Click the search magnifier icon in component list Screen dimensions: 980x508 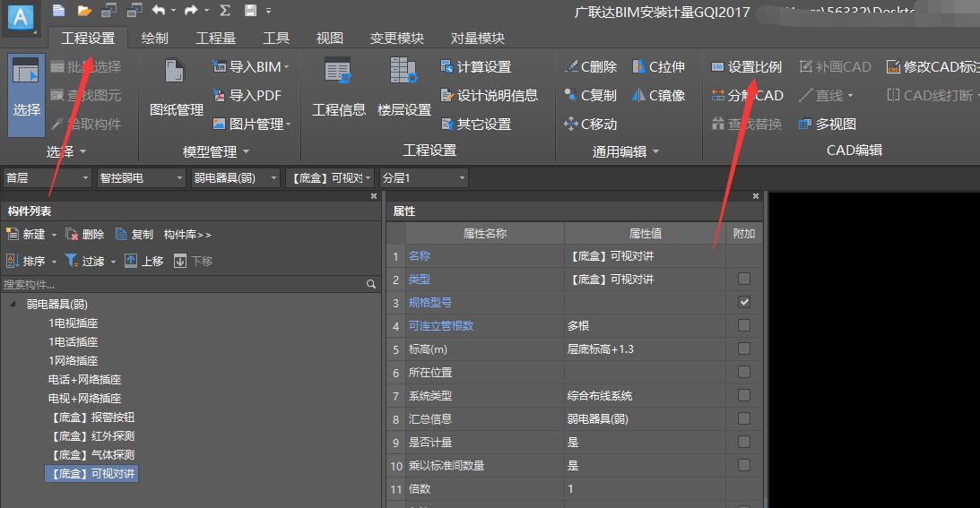[x=370, y=284]
